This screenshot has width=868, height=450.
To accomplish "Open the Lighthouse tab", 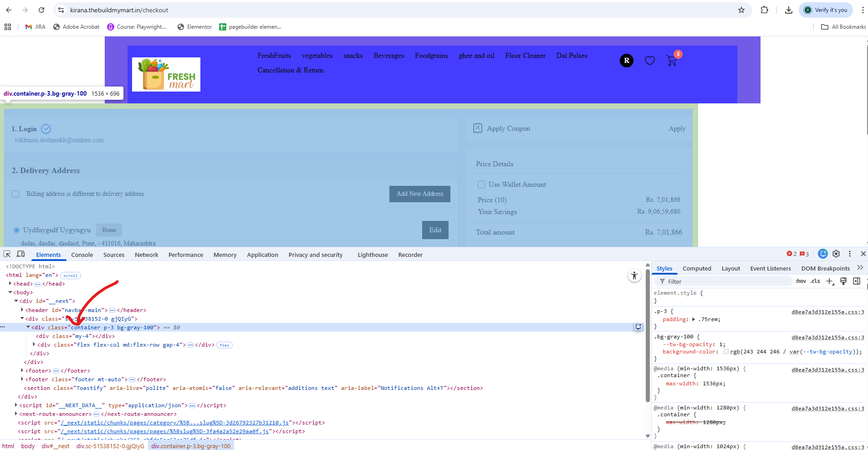I will [373, 255].
